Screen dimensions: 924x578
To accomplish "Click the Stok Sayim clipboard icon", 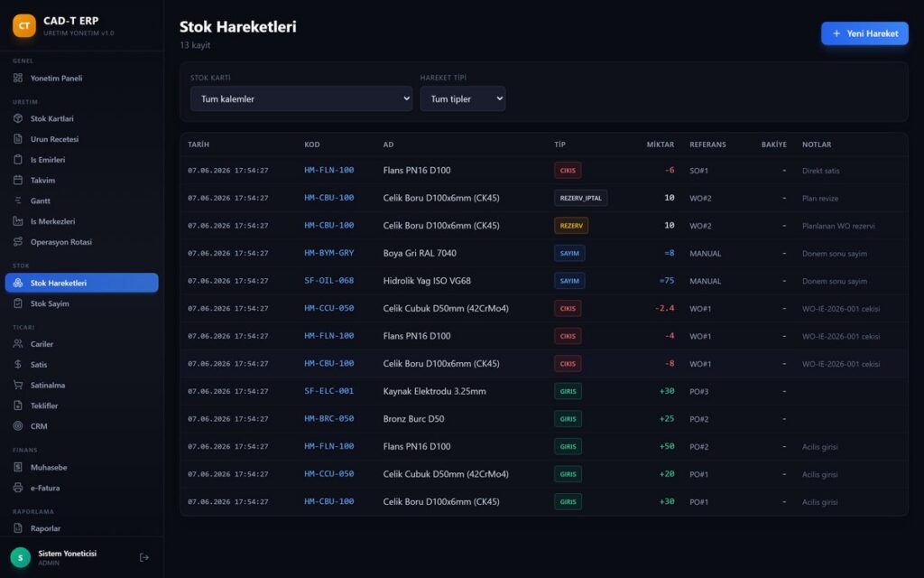I will click(18, 303).
